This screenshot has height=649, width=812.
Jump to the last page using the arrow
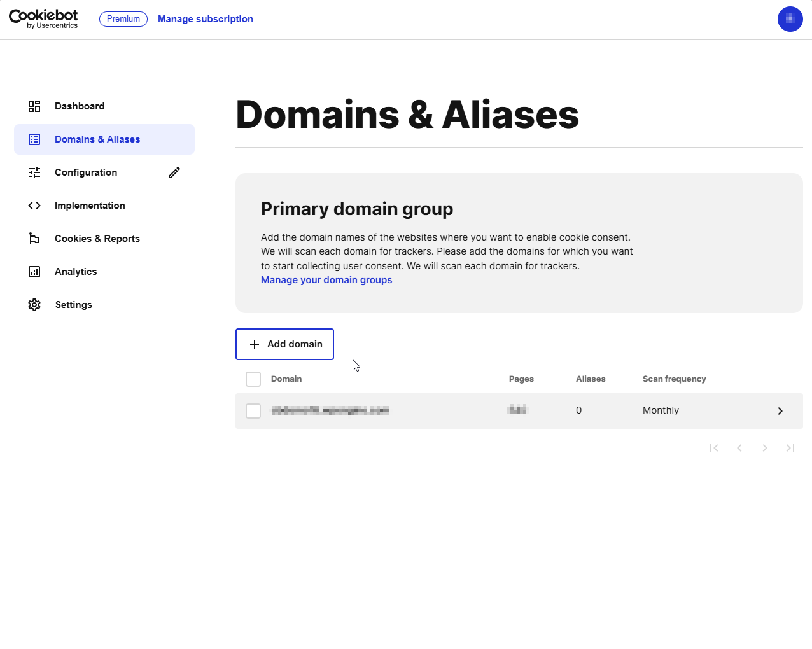pos(790,448)
